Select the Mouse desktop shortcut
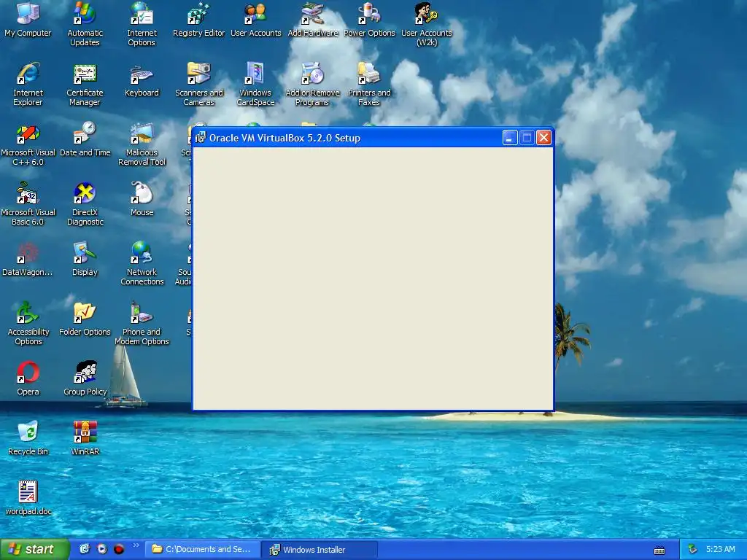The width and height of the screenshot is (747, 560). pos(142,200)
